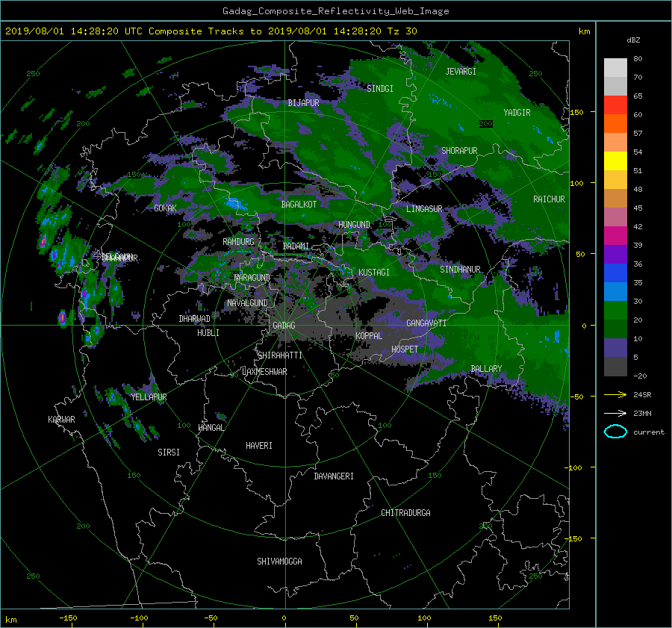Screen dimensions: 672x628
Task: Click the SINDHANUR label
Action: point(460,270)
